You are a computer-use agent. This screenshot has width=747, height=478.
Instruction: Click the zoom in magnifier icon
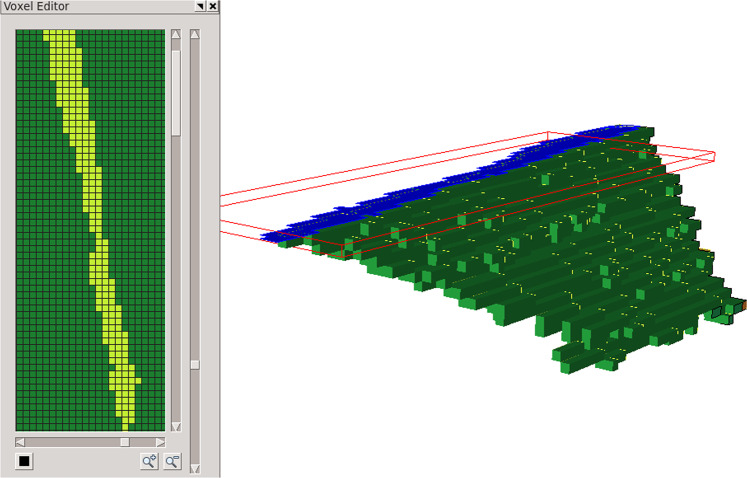149,461
